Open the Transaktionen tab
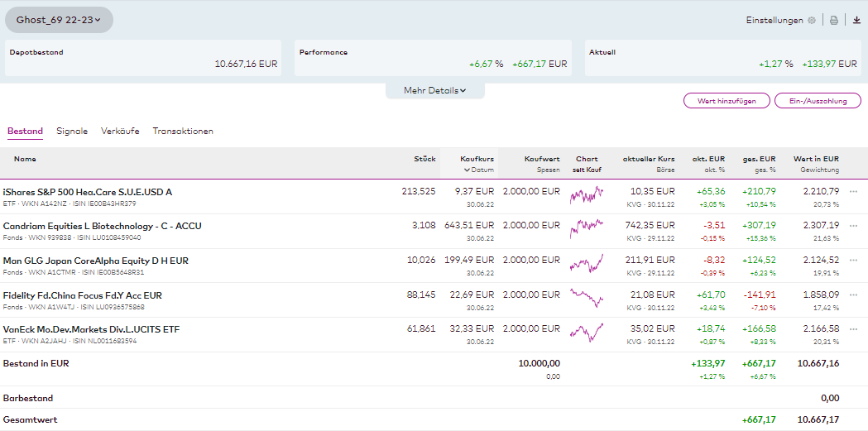868x431 pixels. [183, 131]
